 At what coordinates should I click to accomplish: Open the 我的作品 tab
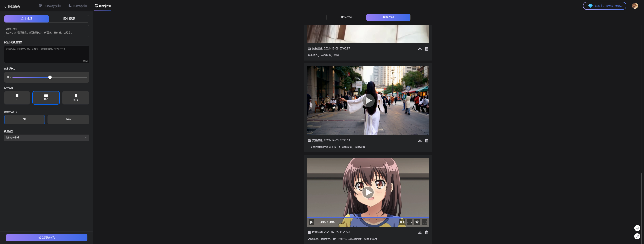coord(388,17)
